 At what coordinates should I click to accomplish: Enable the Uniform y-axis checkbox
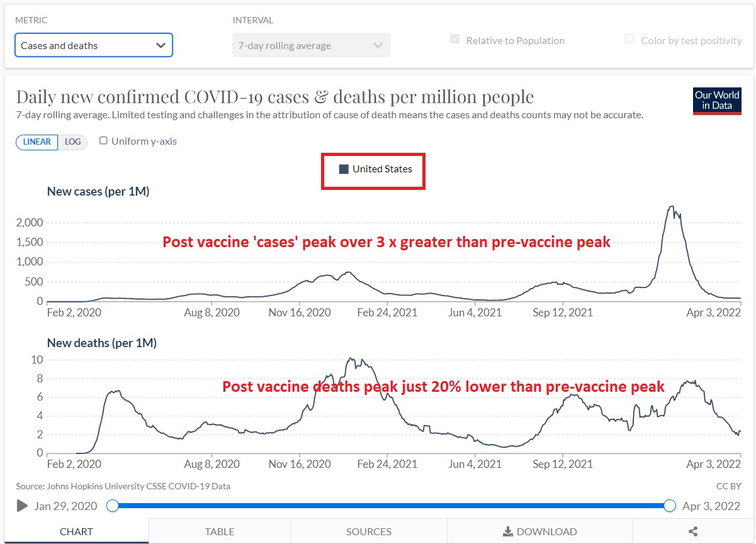coord(104,141)
